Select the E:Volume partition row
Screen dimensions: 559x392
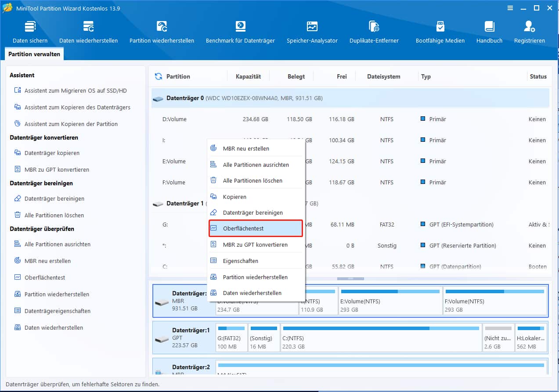tap(350, 161)
